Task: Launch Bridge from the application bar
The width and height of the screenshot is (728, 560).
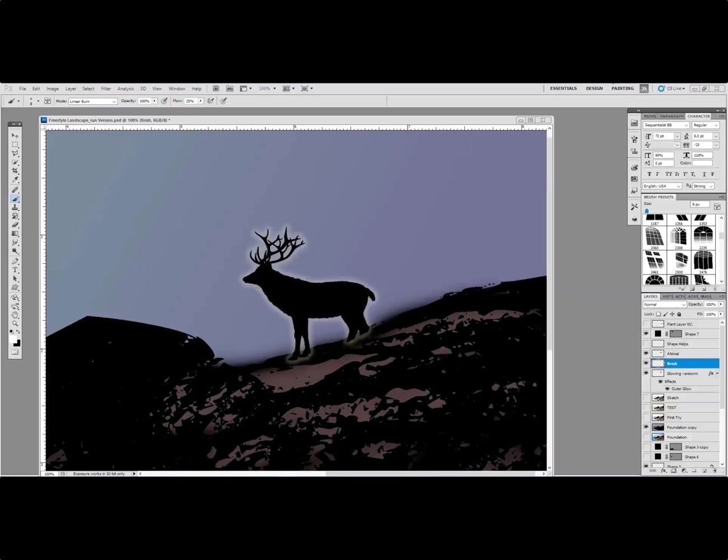Action: click(216, 88)
